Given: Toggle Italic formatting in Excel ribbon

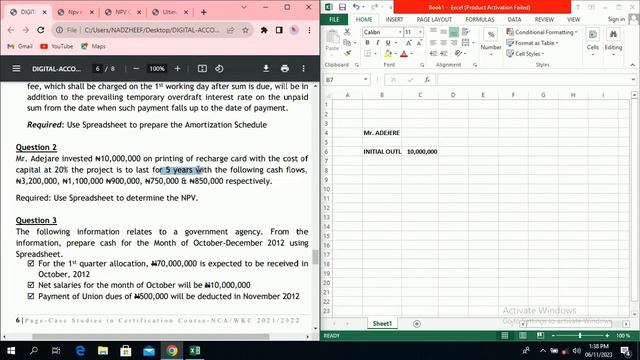Looking at the screenshot, I should click(378, 43).
